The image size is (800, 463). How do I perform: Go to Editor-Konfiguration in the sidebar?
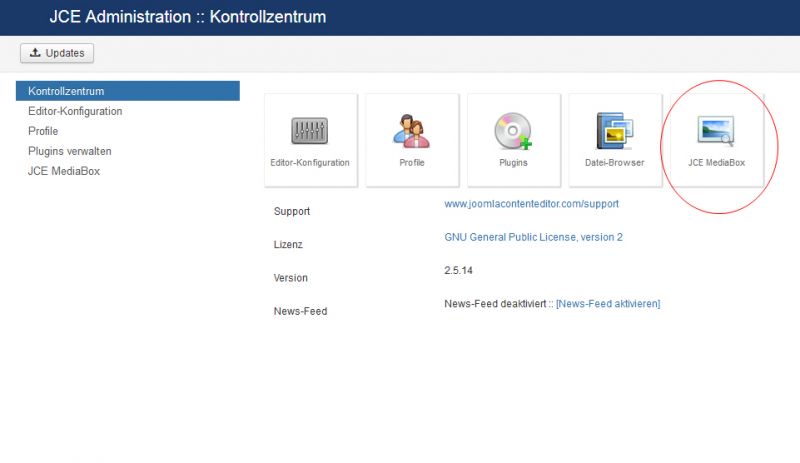pyautogui.click(x=75, y=111)
